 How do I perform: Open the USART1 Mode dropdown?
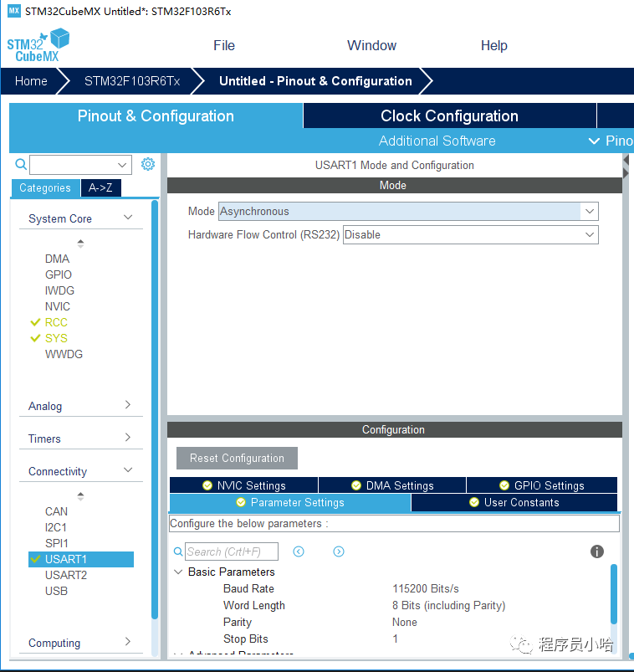(x=408, y=212)
